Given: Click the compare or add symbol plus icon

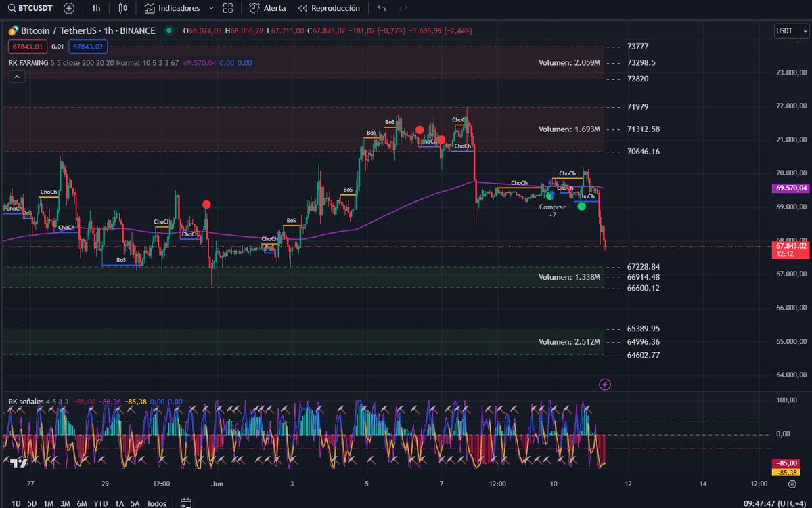Looking at the screenshot, I should 69,8.
